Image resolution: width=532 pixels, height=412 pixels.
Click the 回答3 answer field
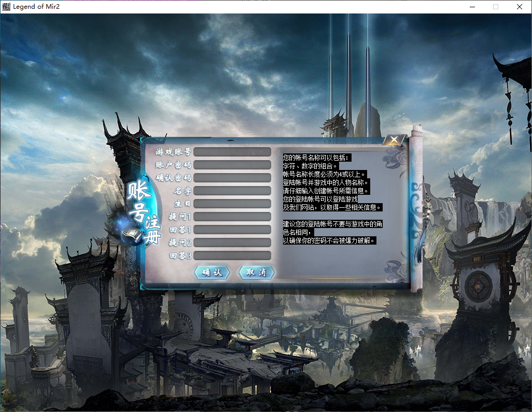232,255
